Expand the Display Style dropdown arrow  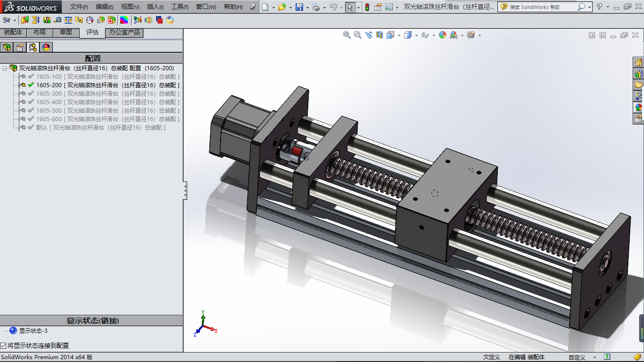tap(416, 35)
